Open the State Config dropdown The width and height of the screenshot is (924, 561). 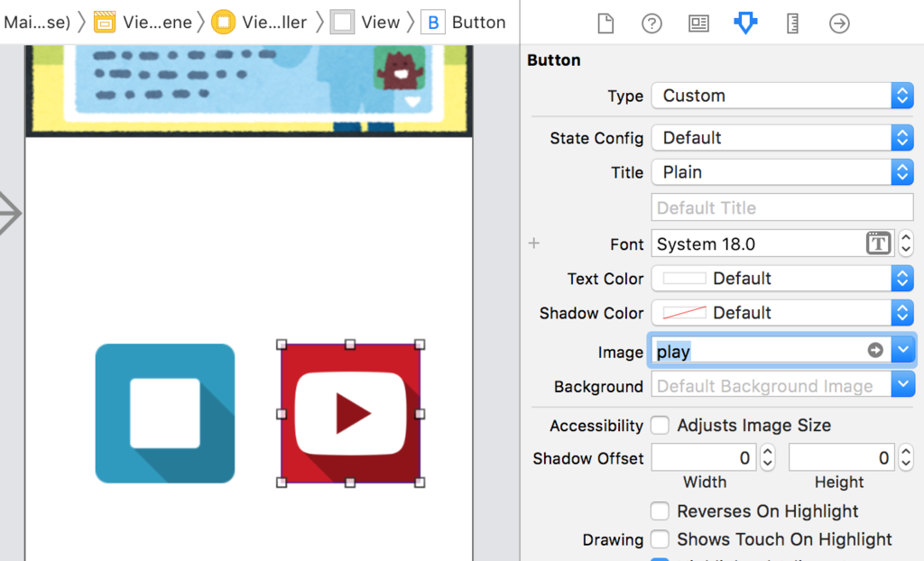click(x=782, y=138)
